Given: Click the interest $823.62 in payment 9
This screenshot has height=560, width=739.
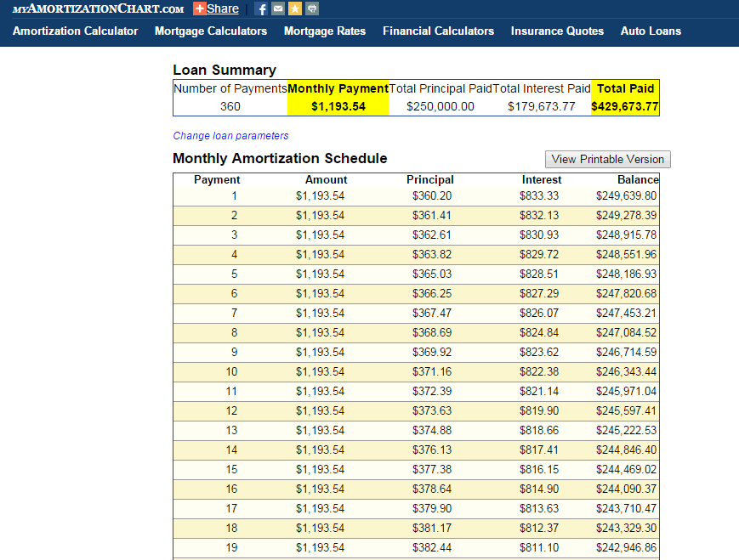Looking at the screenshot, I should click(539, 353).
